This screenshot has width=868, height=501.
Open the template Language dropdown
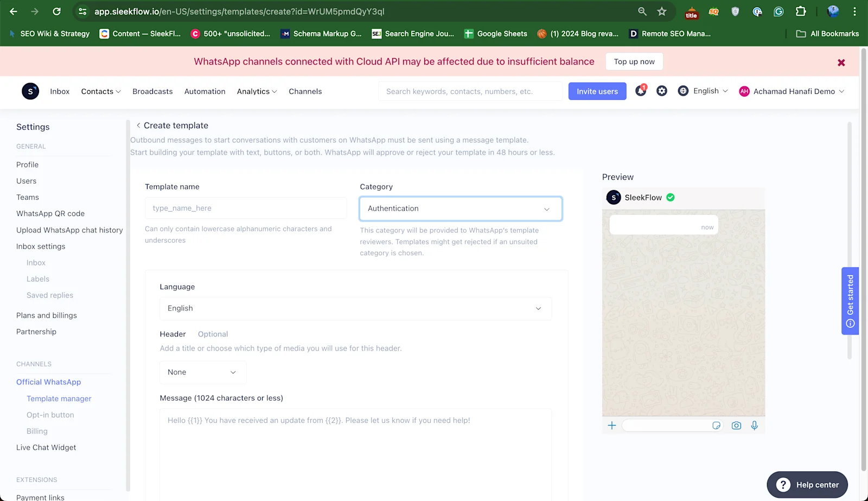coord(355,308)
